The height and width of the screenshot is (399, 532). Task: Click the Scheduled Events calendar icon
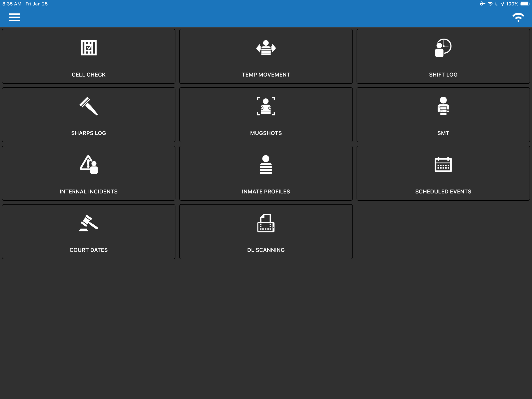[443, 165]
